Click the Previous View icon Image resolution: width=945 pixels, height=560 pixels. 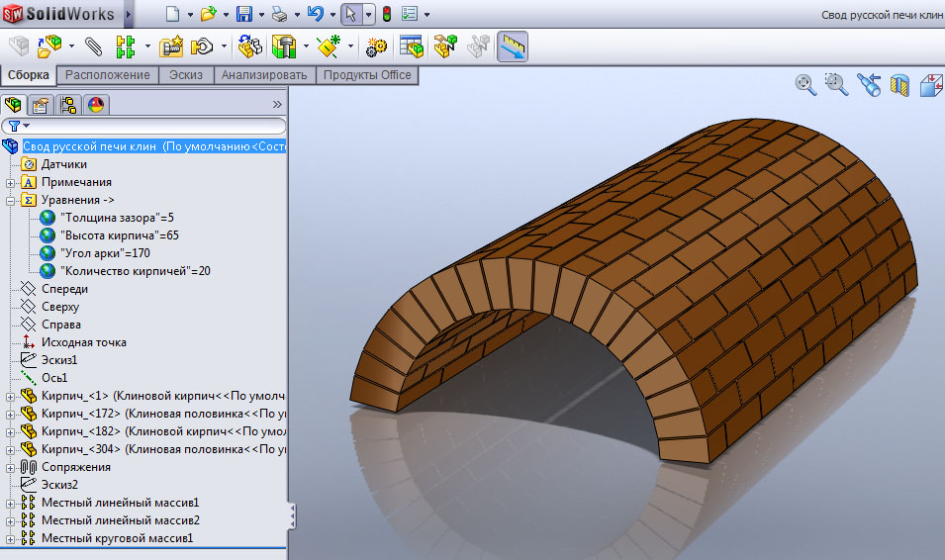click(x=869, y=86)
